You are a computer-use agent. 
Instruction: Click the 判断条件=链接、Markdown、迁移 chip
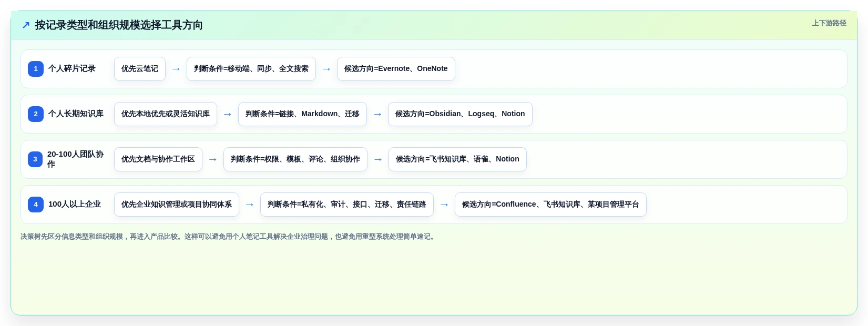[x=302, y=114]
